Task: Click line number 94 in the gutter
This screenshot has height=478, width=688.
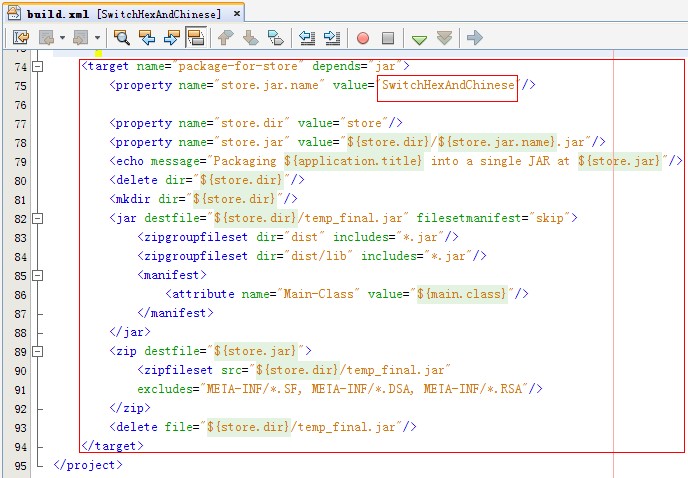Action: tap(20, 447)
